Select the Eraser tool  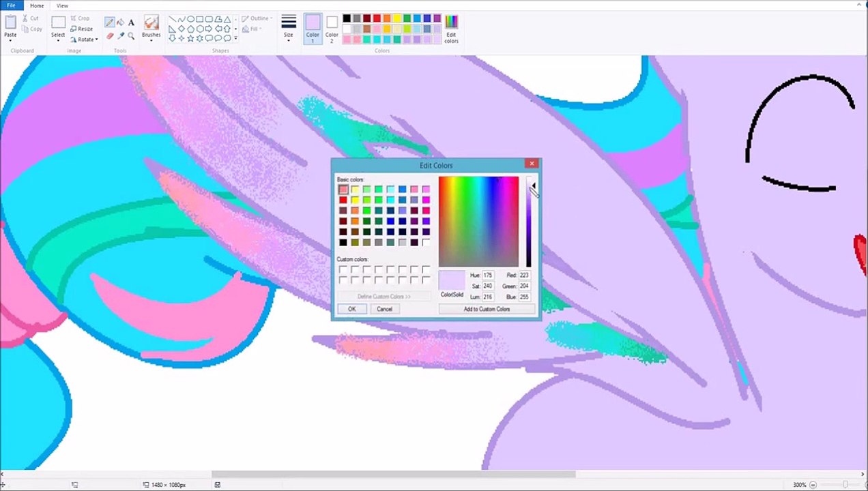pyautogui.click(x=109, y=35)
